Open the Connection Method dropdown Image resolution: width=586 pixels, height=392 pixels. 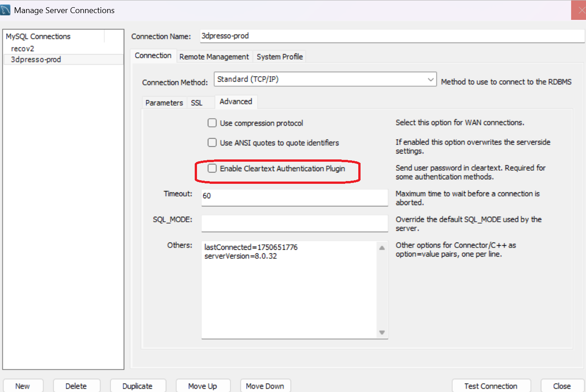[x=325, y=79]
